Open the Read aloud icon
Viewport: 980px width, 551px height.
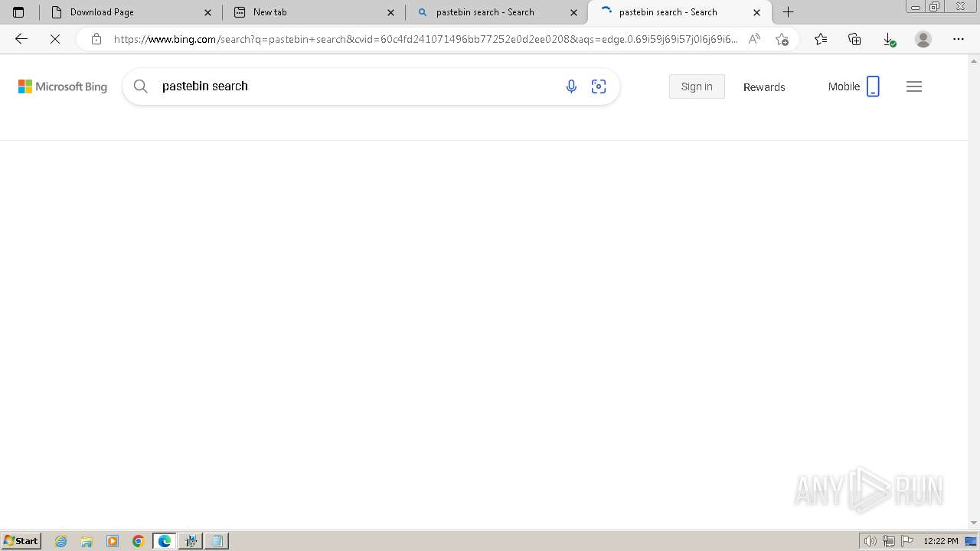(x=754, y=39)
